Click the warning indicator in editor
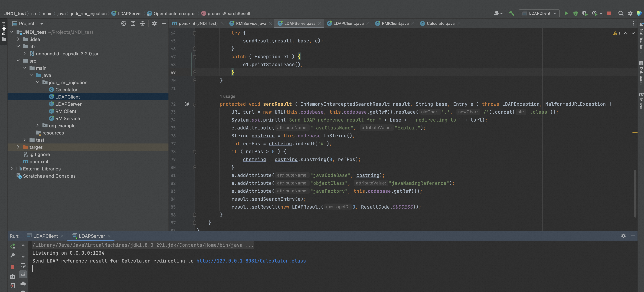The image size is (644, 292). [x=617, y=33]
